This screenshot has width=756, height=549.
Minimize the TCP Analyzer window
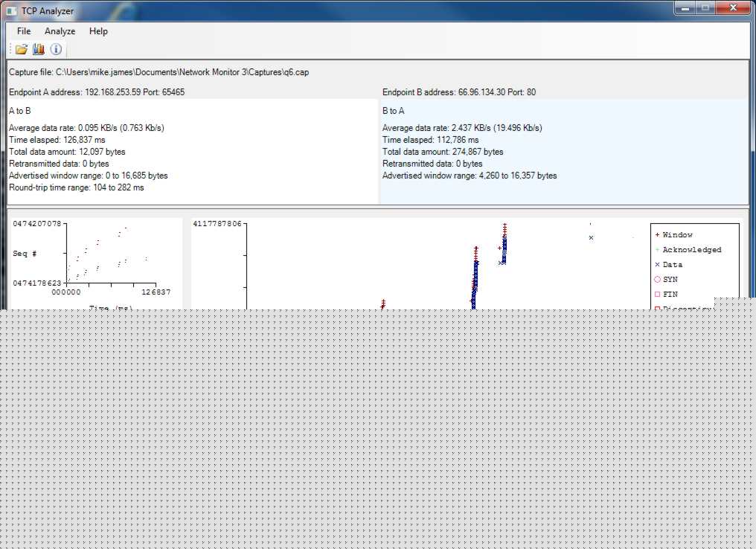click(x=685, y=7)
